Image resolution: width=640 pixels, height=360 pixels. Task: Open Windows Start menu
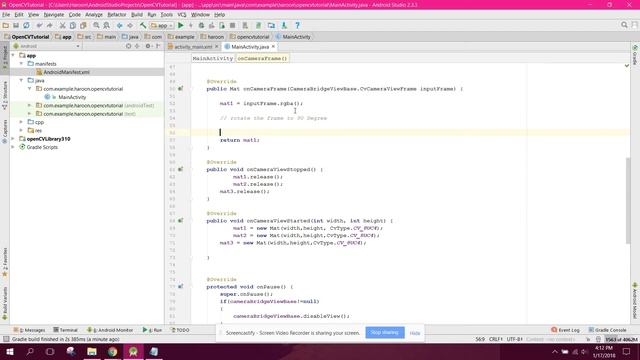click(x=10, y=351)
